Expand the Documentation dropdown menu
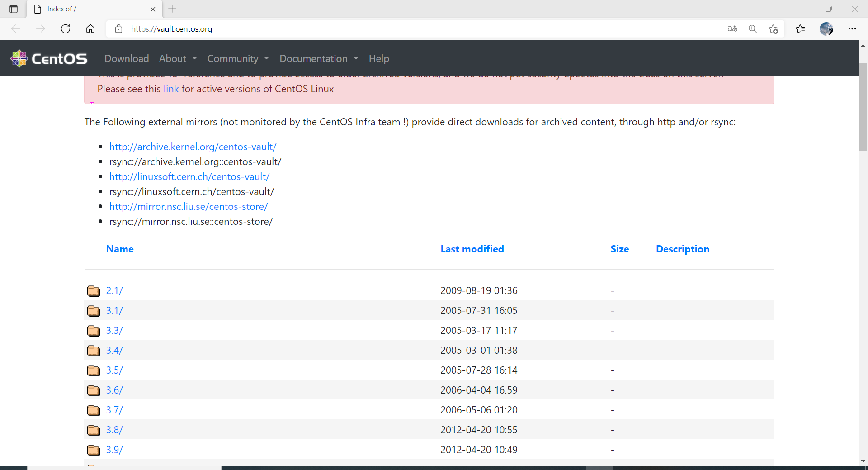The image size is (868, 470). pos(319,58)
